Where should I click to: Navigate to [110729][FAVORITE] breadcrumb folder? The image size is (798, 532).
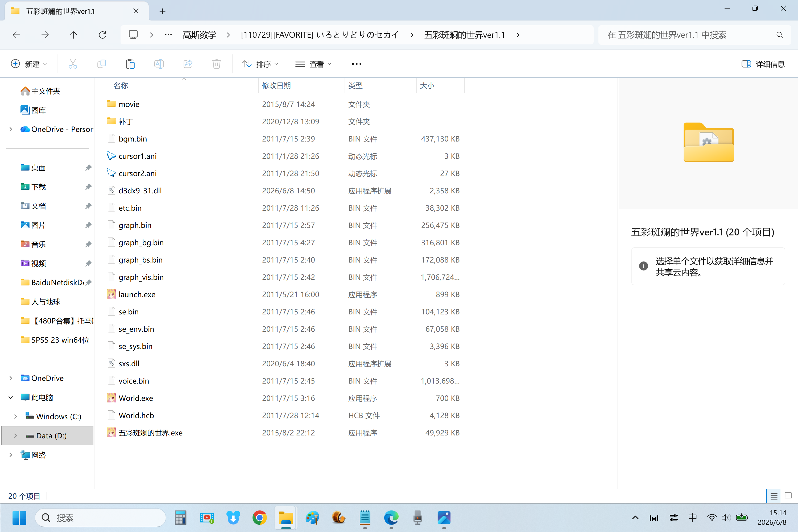pyautogui.click(x=320, y=35)
